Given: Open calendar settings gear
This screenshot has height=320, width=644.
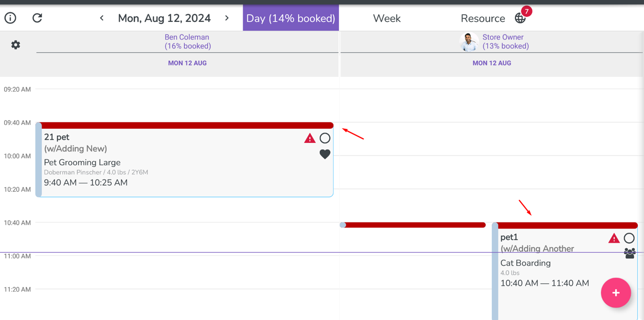Looking at the screenshot, I should pyautogui.click(x=16, y=45).
